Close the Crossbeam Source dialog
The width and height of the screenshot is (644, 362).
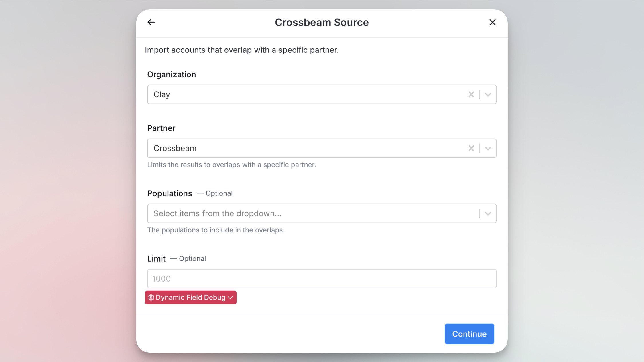492,22
